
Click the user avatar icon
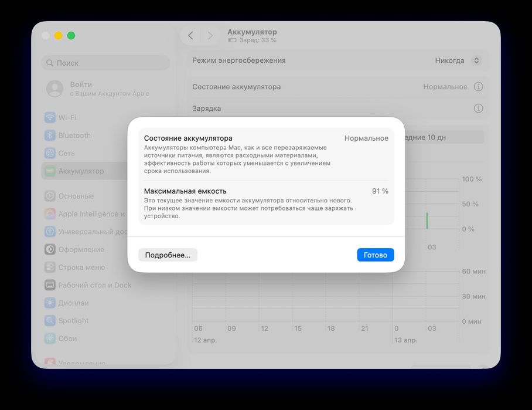click(x=54, y=89)
